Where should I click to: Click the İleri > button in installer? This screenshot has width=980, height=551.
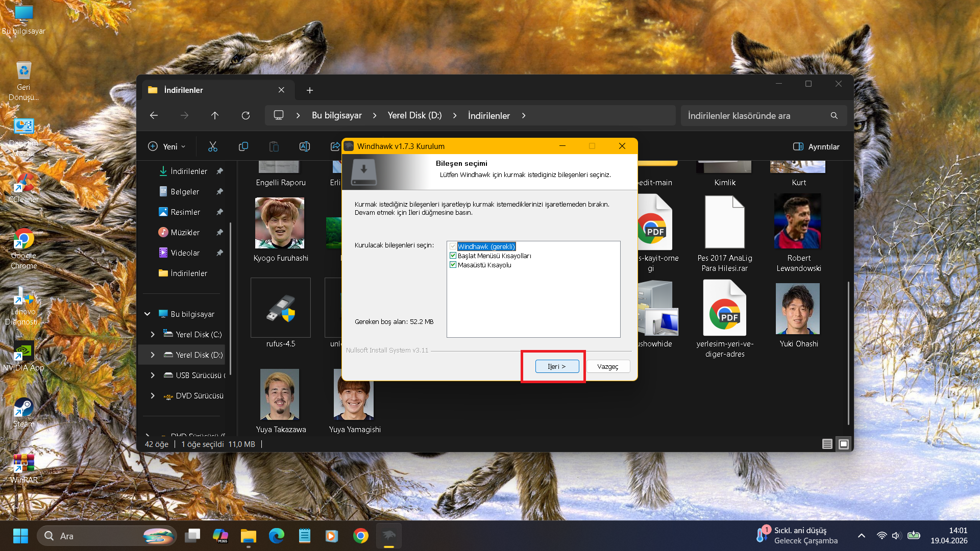tap(557, 366)
